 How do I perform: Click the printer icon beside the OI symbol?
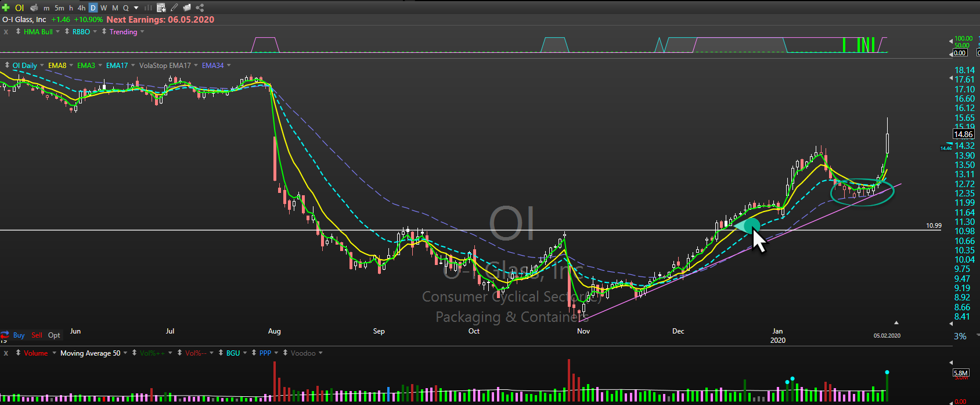pyautogui.click(x=34, y=8)
